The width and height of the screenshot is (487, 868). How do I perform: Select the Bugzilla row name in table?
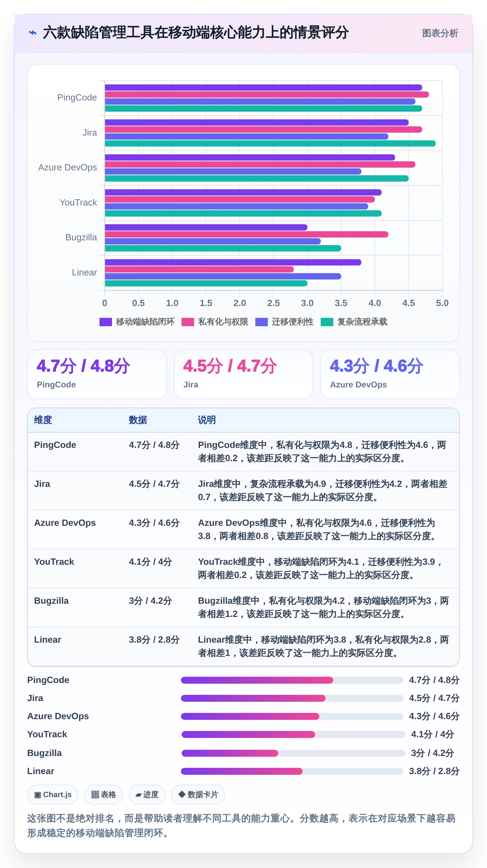(51, 601)
